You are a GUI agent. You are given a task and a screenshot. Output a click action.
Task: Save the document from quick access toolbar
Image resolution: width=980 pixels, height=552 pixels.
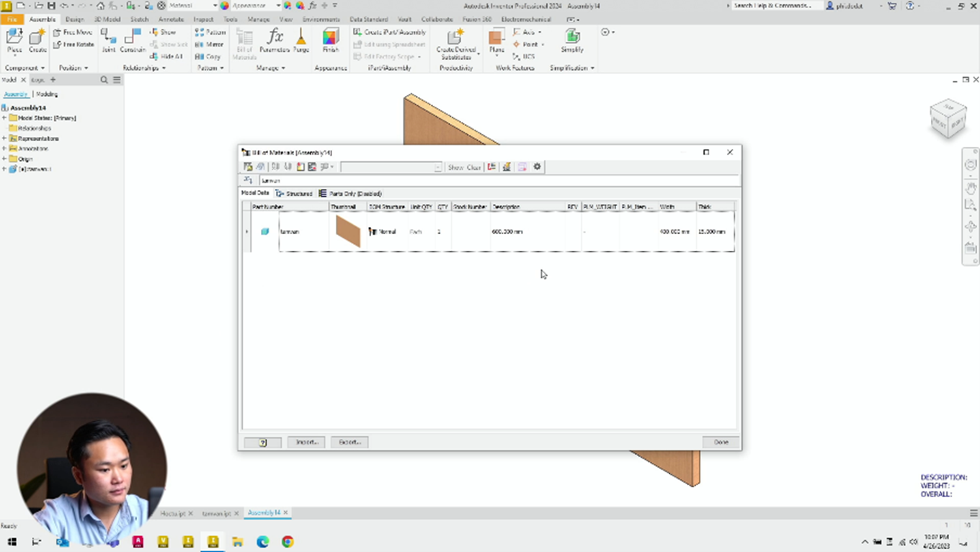51,6
